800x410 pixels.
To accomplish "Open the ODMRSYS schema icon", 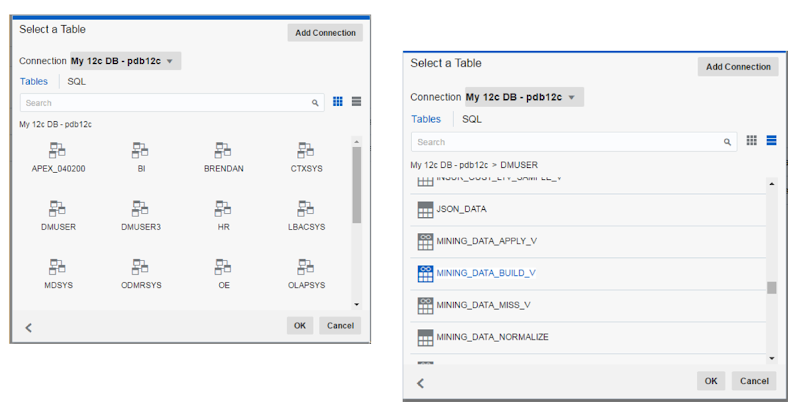I will 140,267.
